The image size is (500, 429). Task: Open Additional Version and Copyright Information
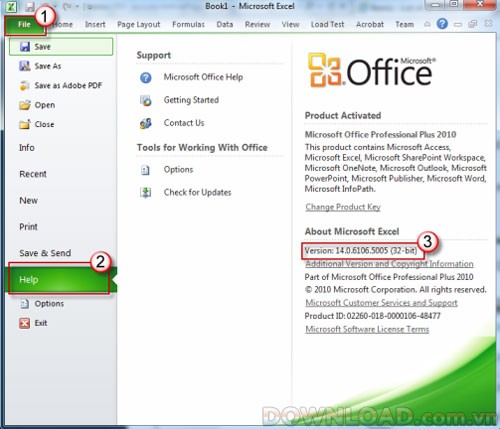pyautogui.click(x=389, y=264)
